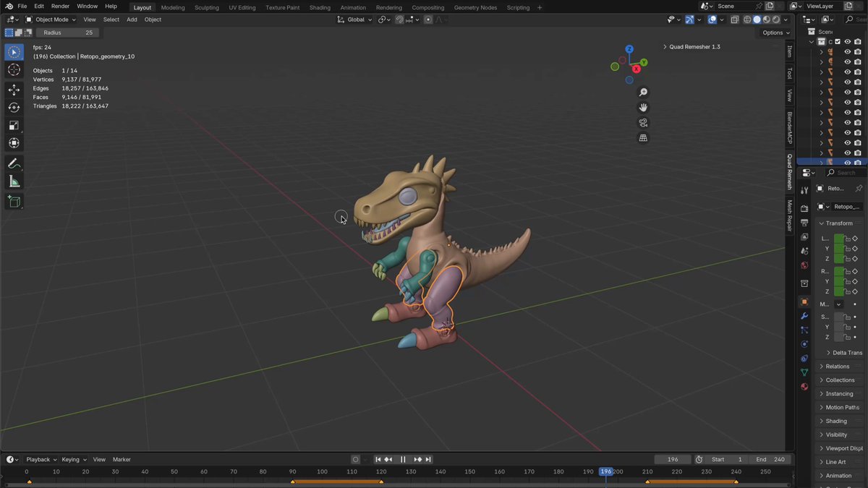Choose the Cursor tool in left toolbar

(x=14, y=70)
